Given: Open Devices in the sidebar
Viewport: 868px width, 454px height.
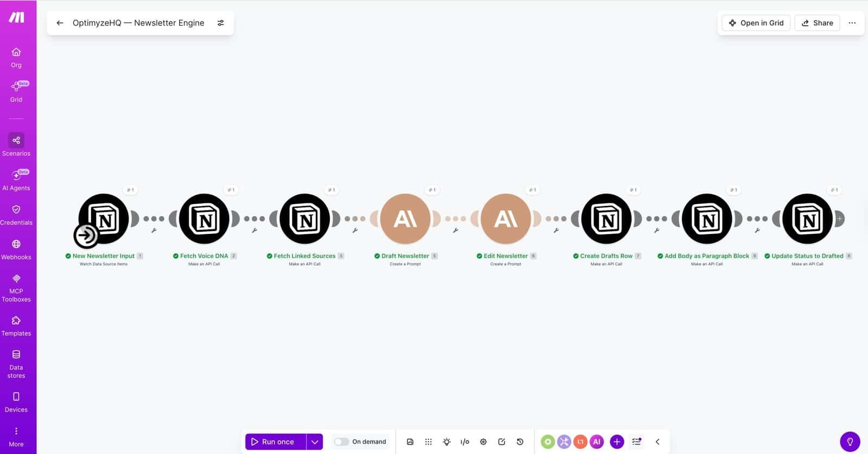Looking at the screenshot, I should point(16,402).
